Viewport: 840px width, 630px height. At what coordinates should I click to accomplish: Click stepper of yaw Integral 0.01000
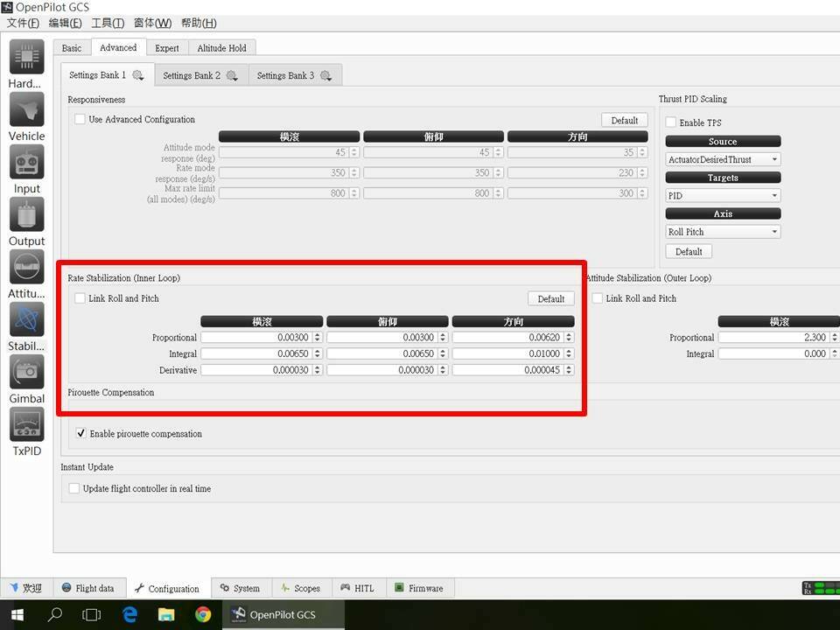click(569, 353)
